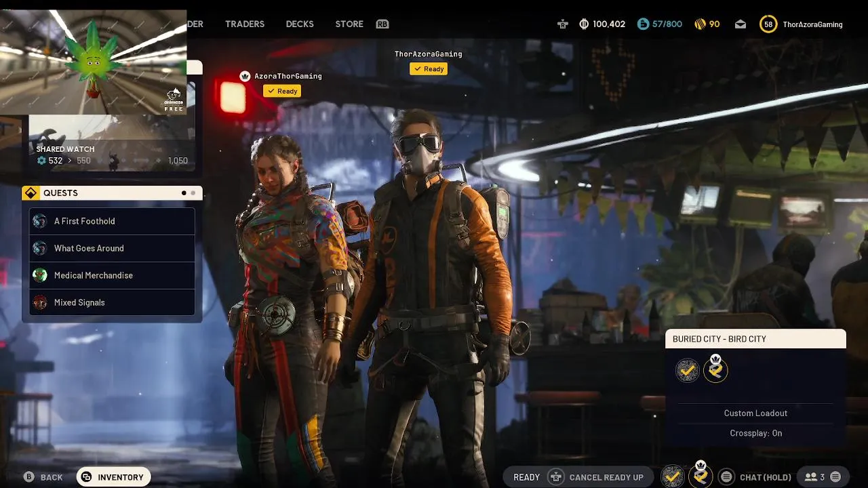This screenshot has height=488, width=868.
Task: Click the raider silhouette icon in top bar
Action: click(563, 24)
